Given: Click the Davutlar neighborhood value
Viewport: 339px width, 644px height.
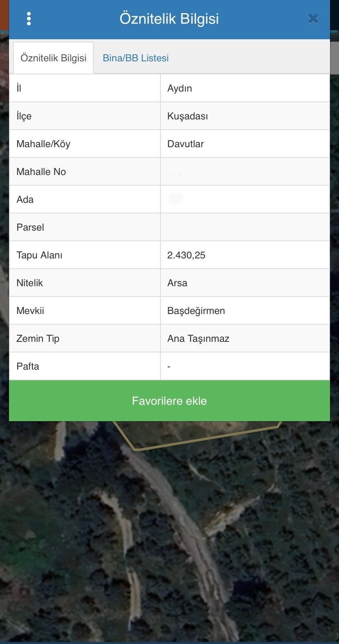Looking at the screenshot, I should click(185, 144).
